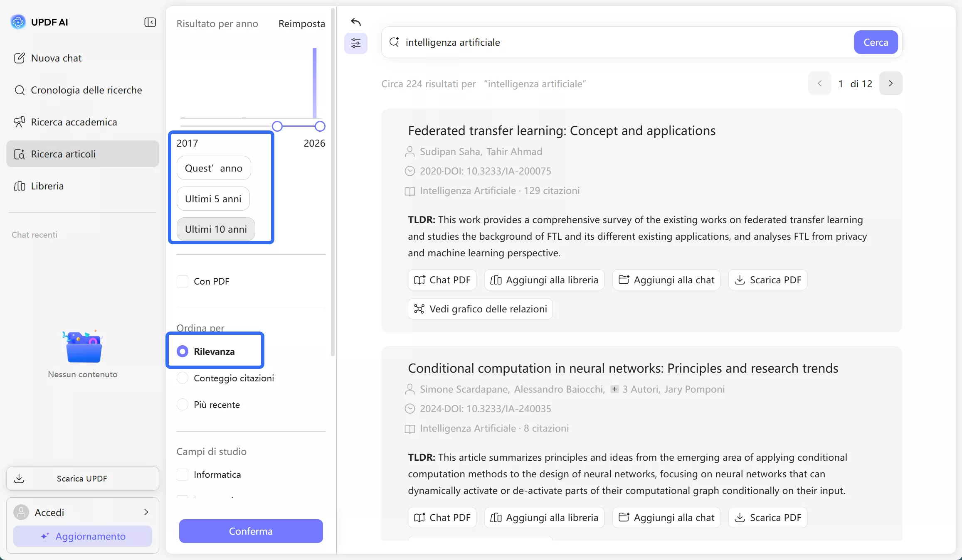Click the Scarica PDF download icon
This screenshot has height=560, width=962.
(x=740, y=280)
